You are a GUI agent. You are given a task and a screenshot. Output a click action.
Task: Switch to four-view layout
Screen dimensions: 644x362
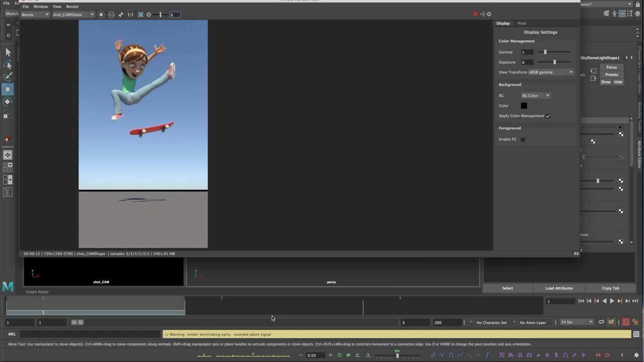tap(8, 167)
